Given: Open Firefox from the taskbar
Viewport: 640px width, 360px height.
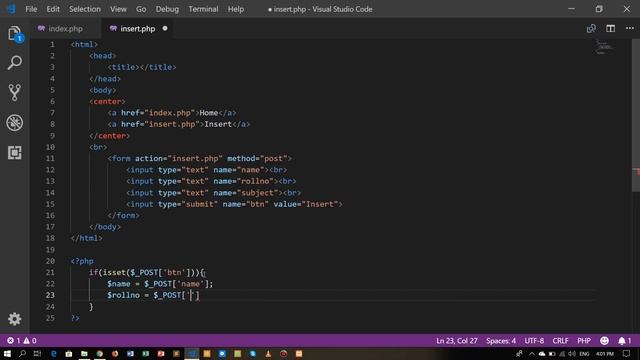Looking at the screenshot, I should click(115, 354).
